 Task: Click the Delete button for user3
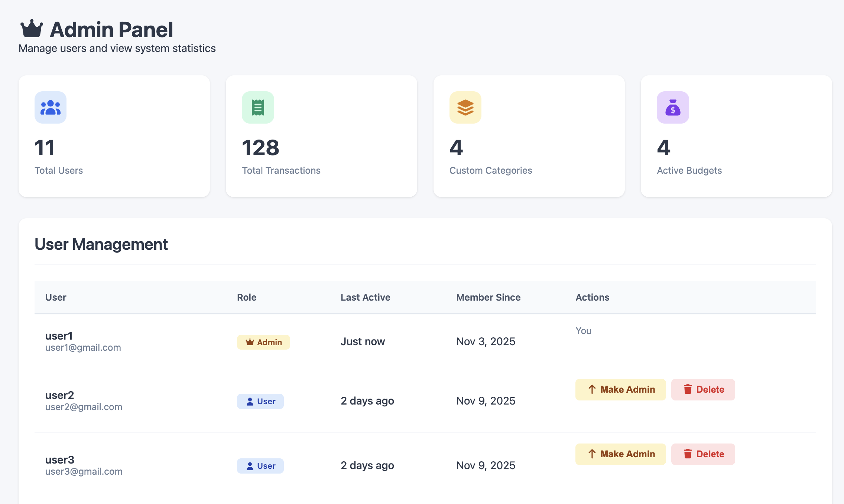point(702,454)
